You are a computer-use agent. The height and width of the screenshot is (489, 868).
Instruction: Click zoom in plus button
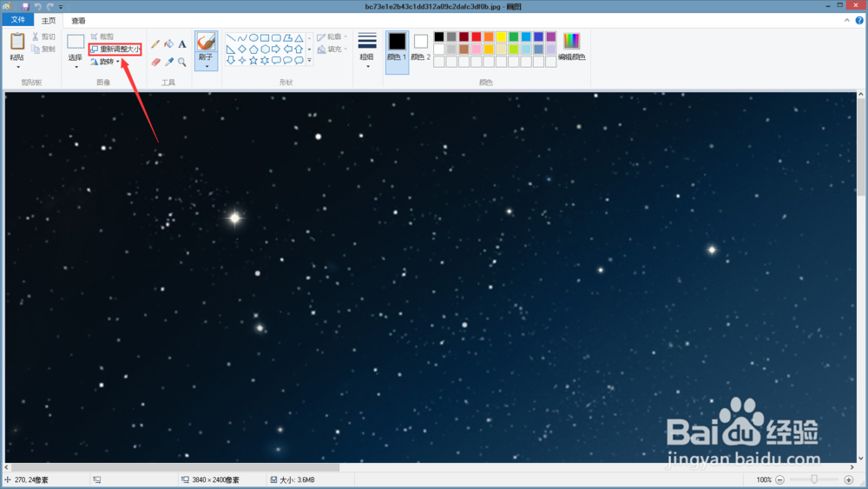coord(849,479)
